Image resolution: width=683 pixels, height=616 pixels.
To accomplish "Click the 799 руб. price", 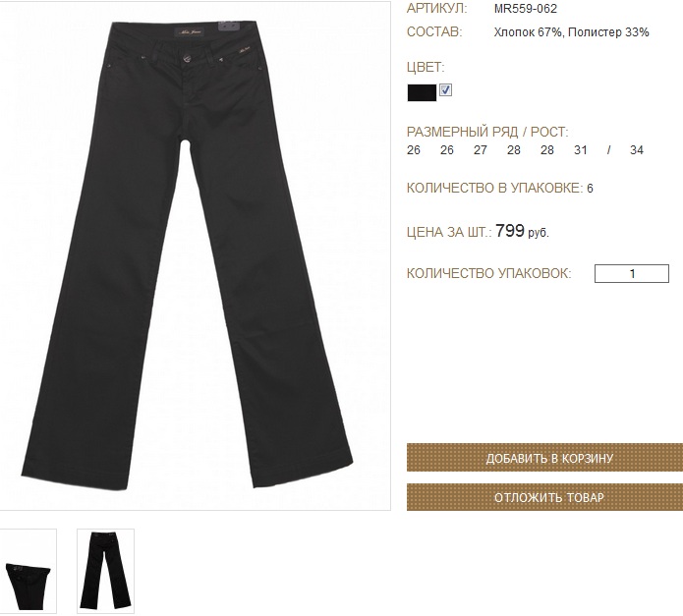I will point(522,231).
